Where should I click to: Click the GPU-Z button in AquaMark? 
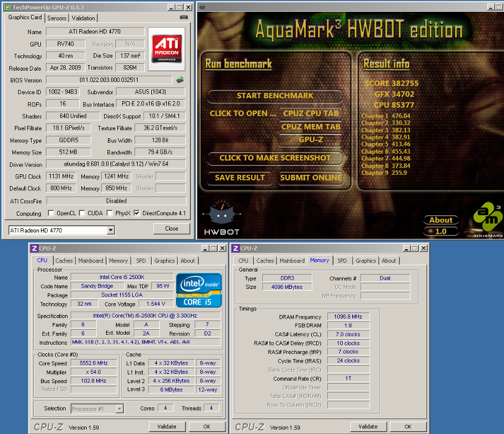click(x=311, y=139)
